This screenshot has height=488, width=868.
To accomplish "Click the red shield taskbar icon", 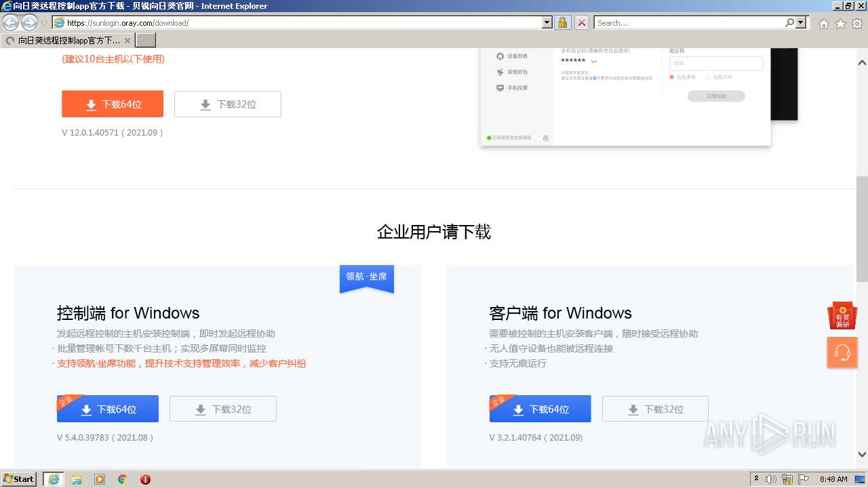I will coord(145,479).
